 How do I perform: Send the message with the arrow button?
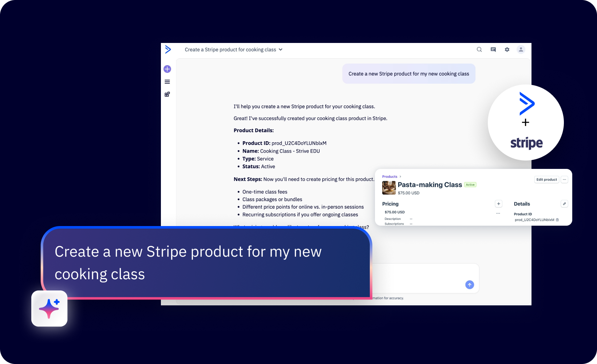(x=470, y=285)
